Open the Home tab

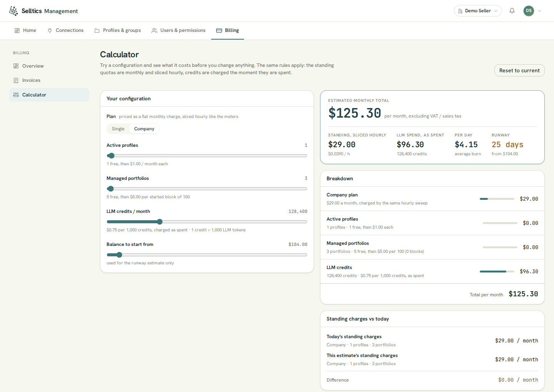click(25, 30)
